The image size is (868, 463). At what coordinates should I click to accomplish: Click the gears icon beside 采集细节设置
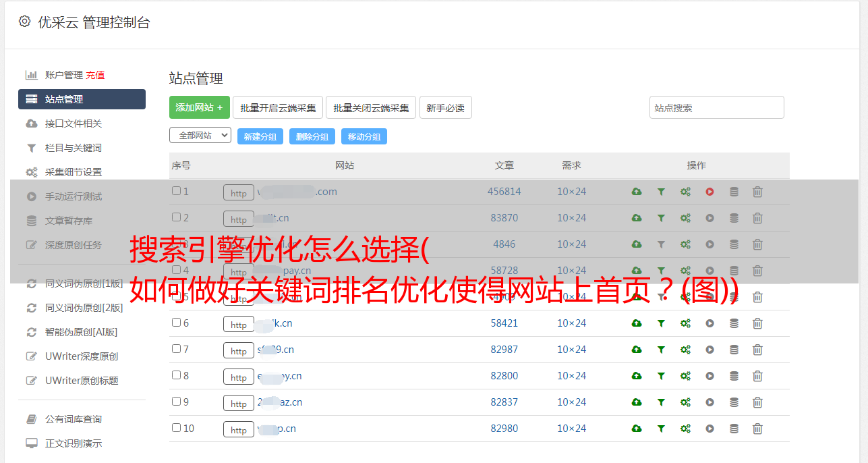(x=31, y=172)
